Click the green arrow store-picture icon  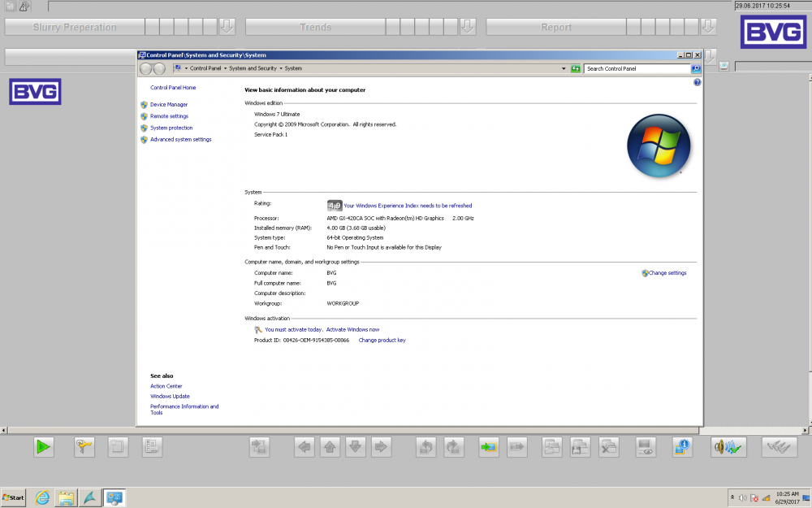tap(489, 447)
